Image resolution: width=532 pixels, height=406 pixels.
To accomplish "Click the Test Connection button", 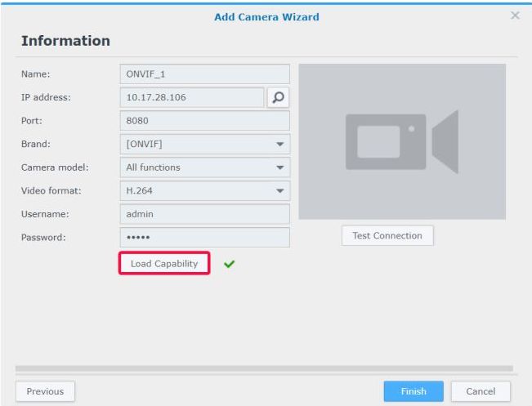I will pyautogui.click(x=387, y=236).
